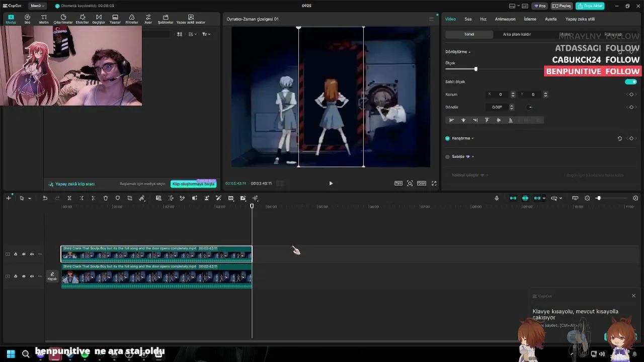
Task: Toggle the Sabit ölçek switch
Action: point(631,81)
